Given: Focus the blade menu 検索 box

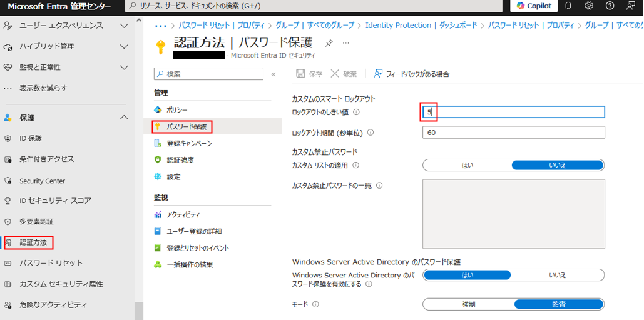Looking at the screenshot, I should tap(208, 74).
